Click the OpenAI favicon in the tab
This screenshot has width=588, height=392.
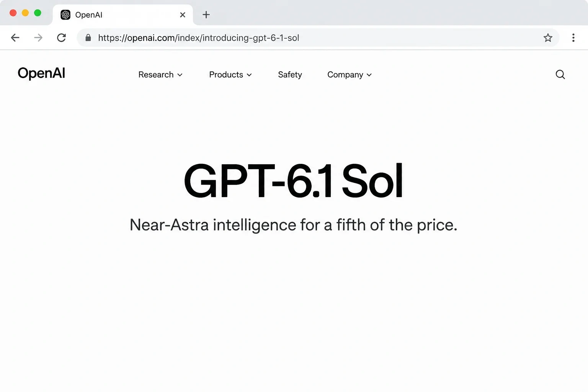(x=65, y=15)
